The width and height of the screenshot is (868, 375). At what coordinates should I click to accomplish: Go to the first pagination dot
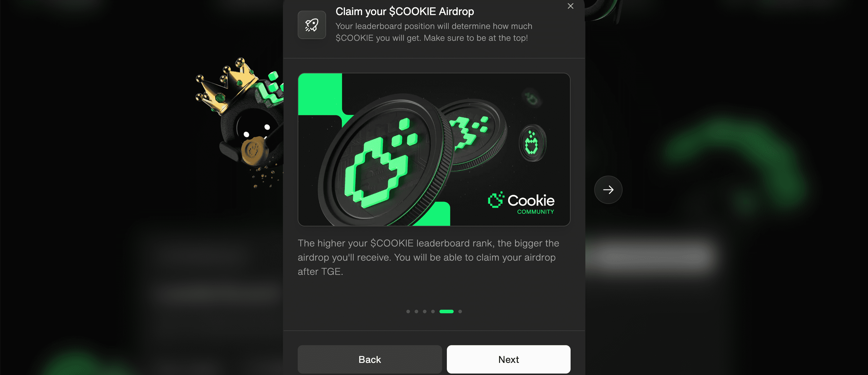pyautogui.click(x=408, y=311)
